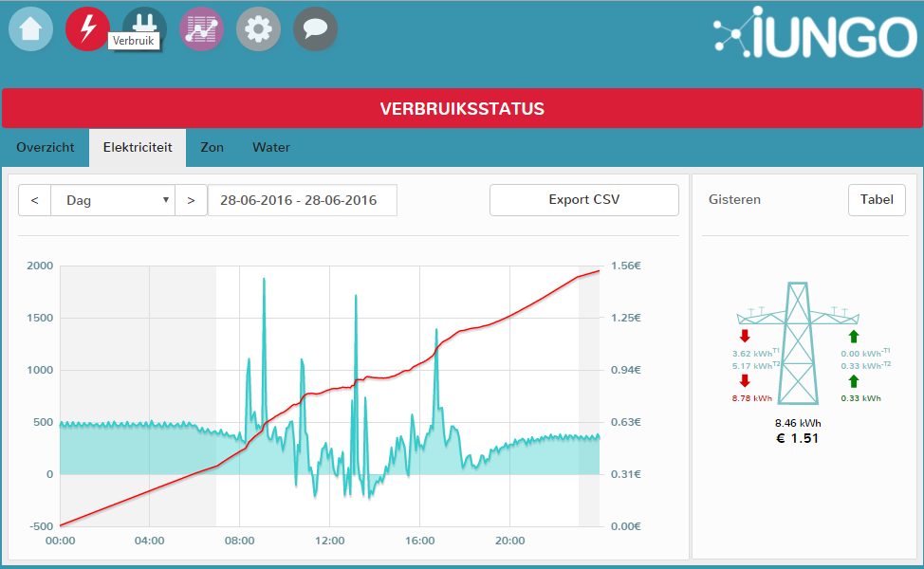924x569 pixels.
Task: Go to the Home icon
Action: tap(30, 28)
